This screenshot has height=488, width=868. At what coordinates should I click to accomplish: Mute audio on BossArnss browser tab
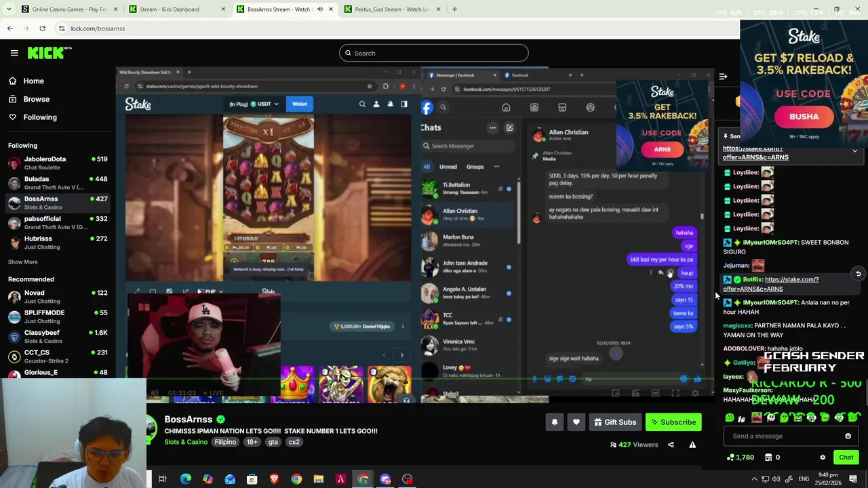pyautogui.click(x=319, y=9)
